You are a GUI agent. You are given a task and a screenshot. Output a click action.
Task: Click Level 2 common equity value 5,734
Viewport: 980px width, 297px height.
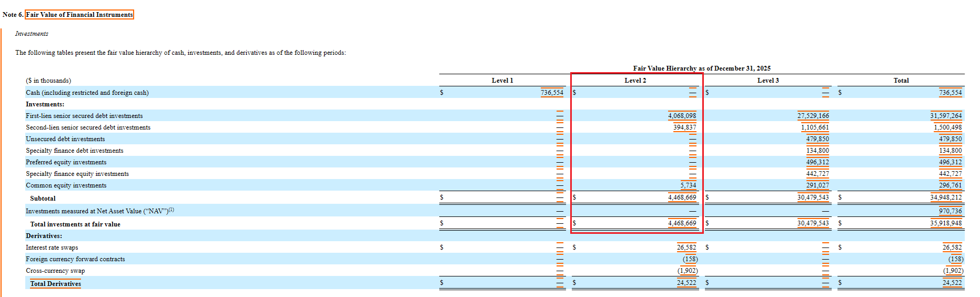pyautogui.click(x=688, y=185)
